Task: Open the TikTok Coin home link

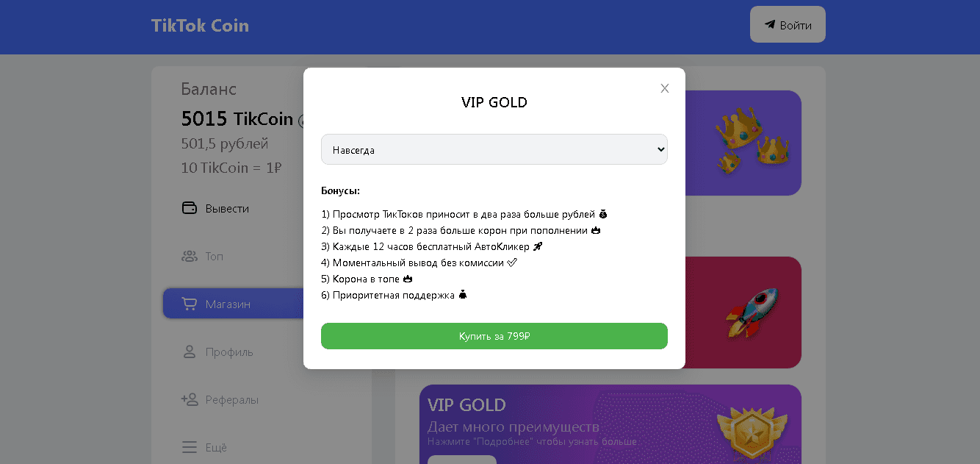Action: pyautogui.click(x=200, y=26)
